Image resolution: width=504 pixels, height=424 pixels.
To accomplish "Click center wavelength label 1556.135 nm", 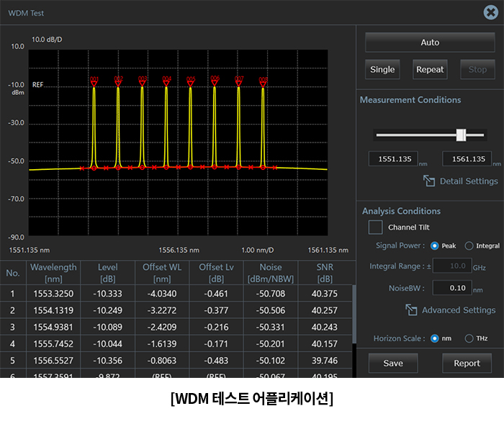I will pyautogui.click(x=179, y=250).
